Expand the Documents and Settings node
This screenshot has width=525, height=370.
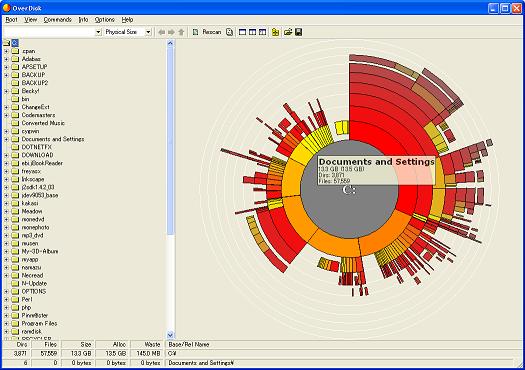6,139
